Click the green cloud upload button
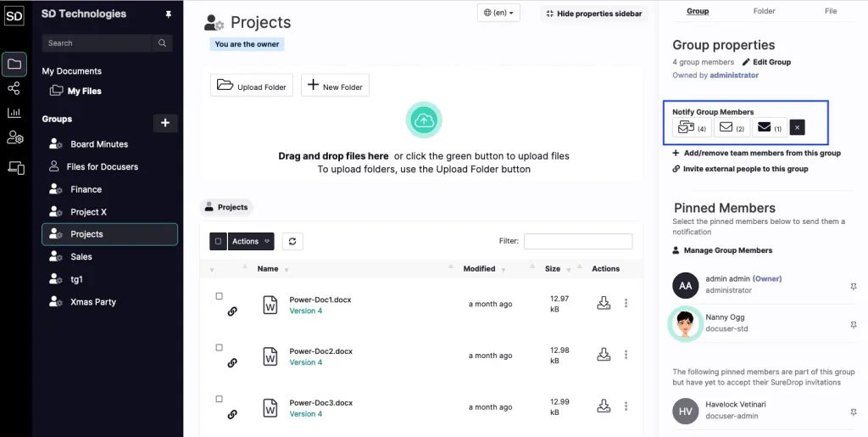The image size is (868, 437). (x=424, y=120)
